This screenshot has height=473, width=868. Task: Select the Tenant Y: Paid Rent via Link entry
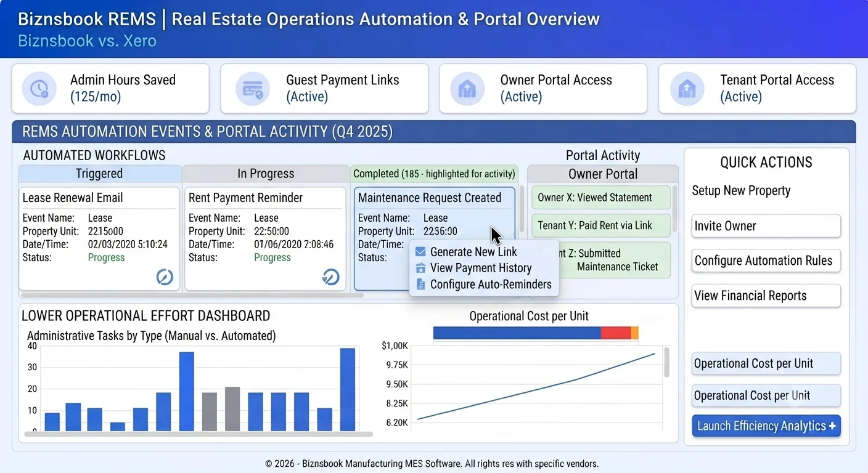coord(600,225)
